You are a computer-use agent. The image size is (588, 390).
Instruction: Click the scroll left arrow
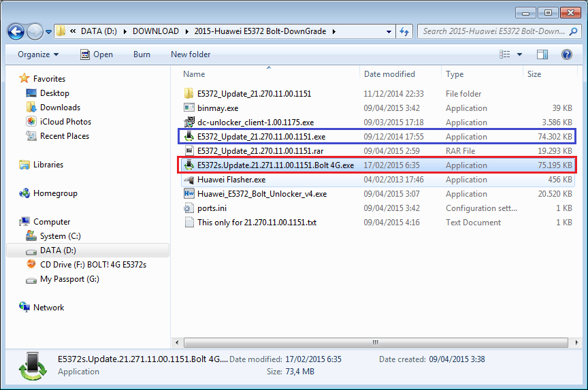click(177, 342)
